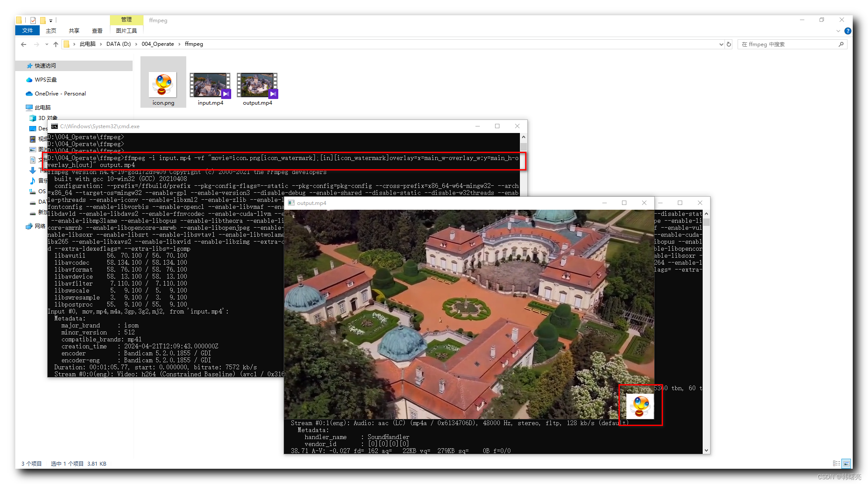This screenshot has height=484, width=868.
Task: Click the search magnifier icon
Action: 841,44
